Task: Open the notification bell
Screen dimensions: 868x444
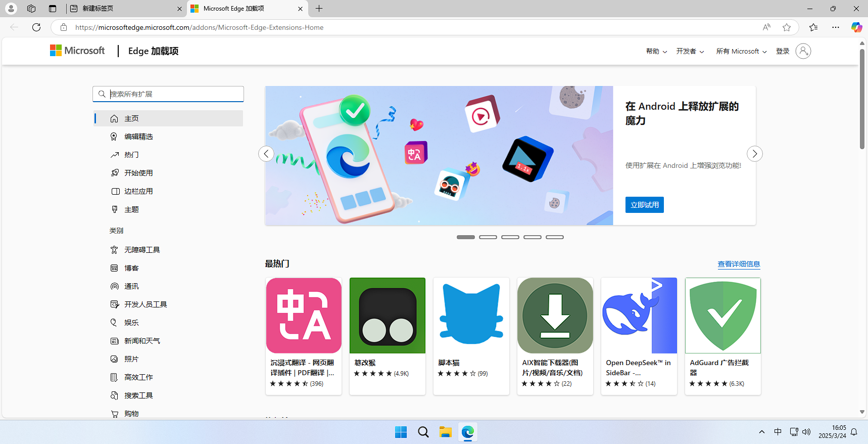Action: point(854,432)
